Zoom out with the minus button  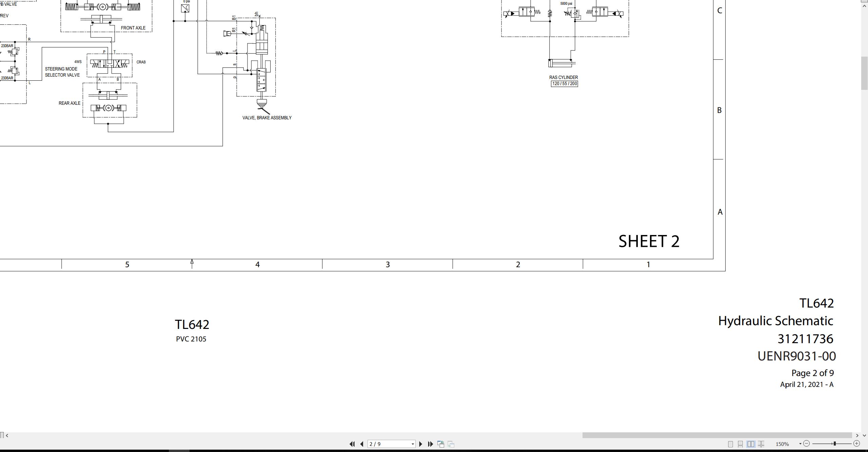click(807, 444)
